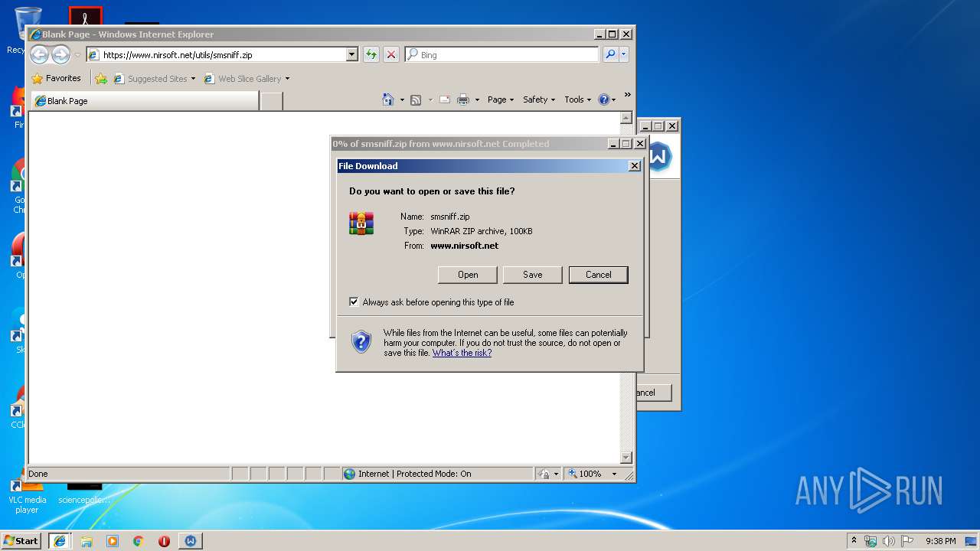Viewport: 980px width, 551px height.
Task: Open the Home button dropdown arrow
Action: (402, 99)
